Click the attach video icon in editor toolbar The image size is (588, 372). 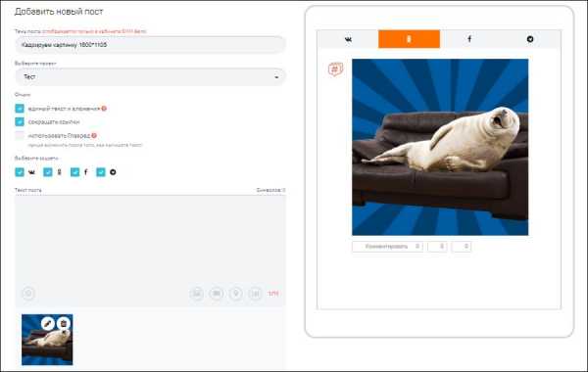tap(217, 294)
